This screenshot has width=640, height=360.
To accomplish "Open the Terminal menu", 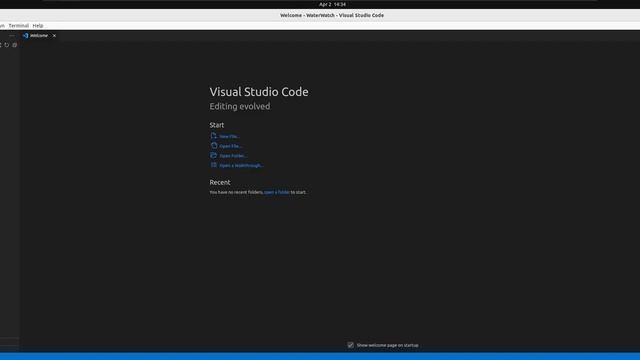I will click(18, 25).
